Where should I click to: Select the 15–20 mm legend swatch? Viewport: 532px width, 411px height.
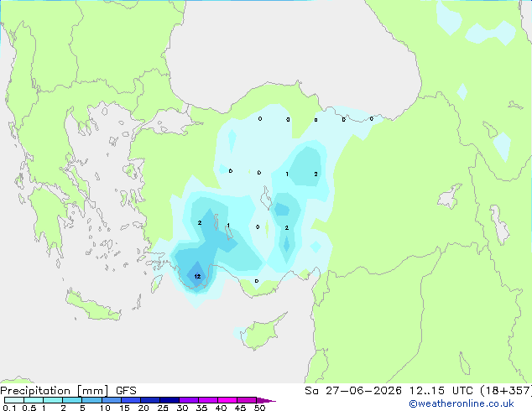pyautogui.click(x=131, y=400)
